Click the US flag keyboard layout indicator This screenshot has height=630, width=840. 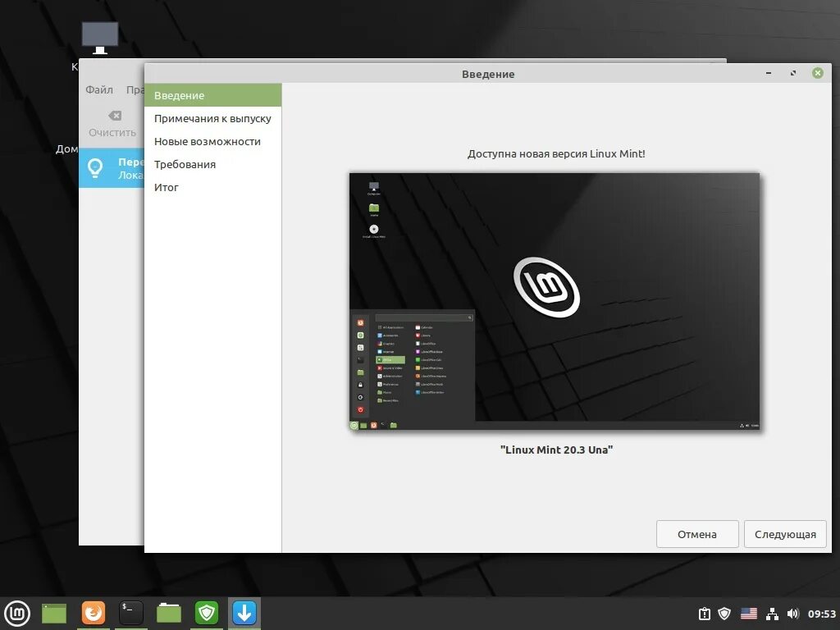pos(748,613)
